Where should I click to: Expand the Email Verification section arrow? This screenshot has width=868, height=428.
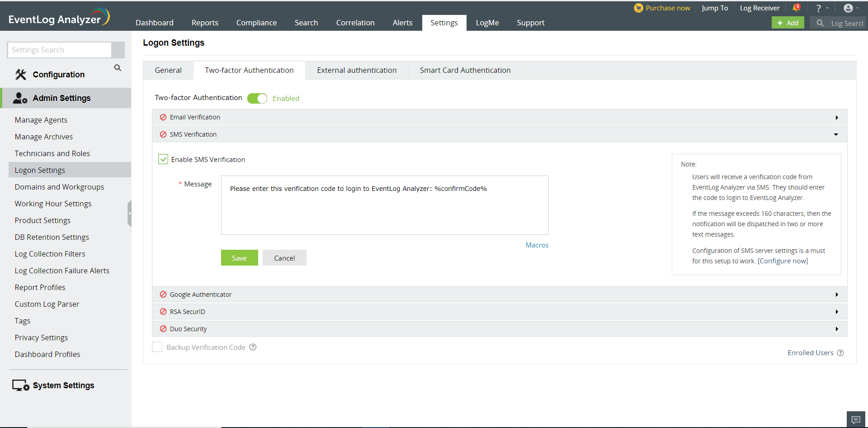837,118
